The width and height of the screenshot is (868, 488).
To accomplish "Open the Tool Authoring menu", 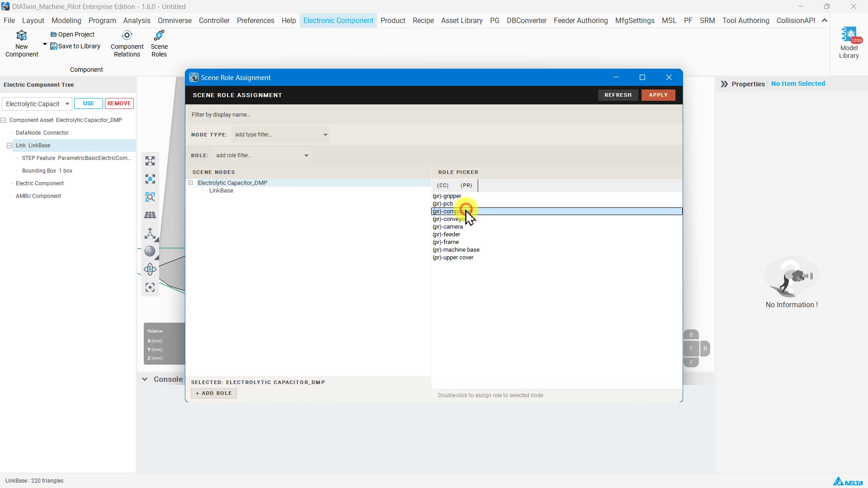I will (x=745, y=21).
